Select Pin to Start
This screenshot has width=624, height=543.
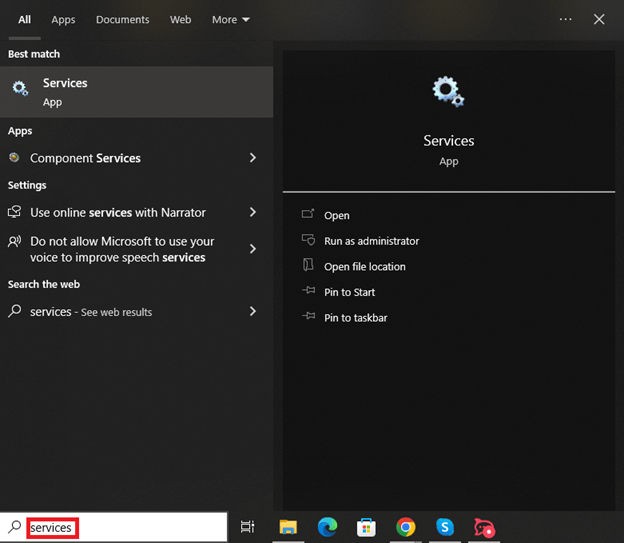349,292
